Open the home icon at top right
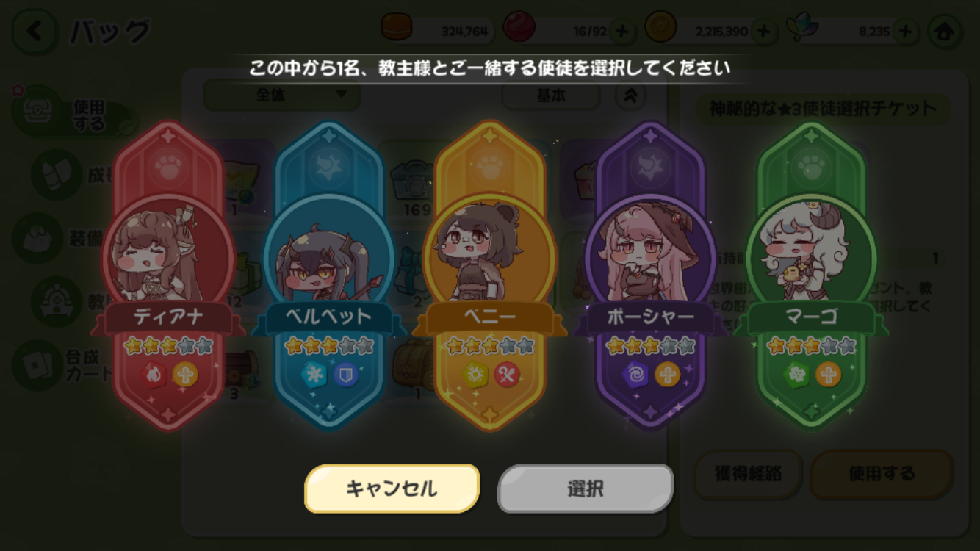The height and width of the screenshot is (551, 980). (x=945, y=31)
